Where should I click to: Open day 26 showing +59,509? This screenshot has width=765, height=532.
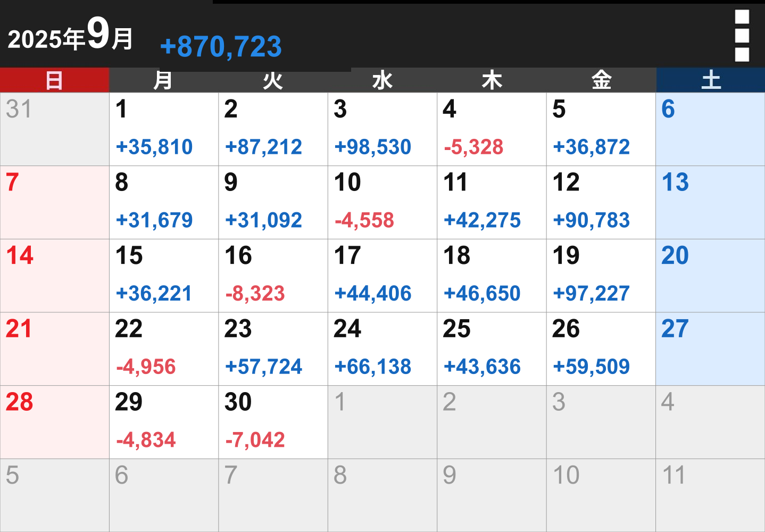pos(601,349)
